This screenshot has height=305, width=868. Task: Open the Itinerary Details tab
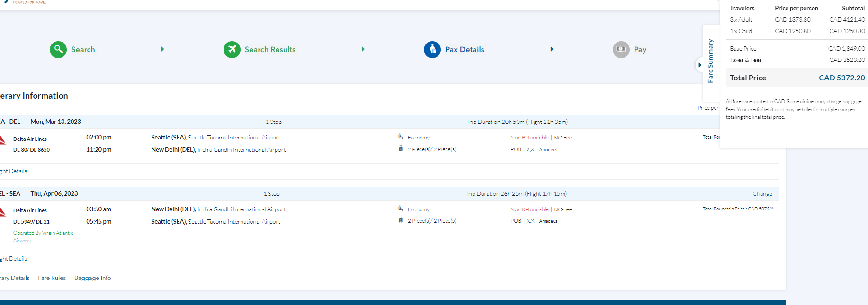(15, 278)
